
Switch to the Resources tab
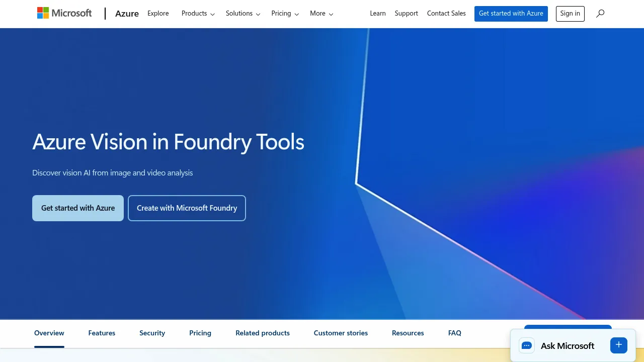[408, 333]
